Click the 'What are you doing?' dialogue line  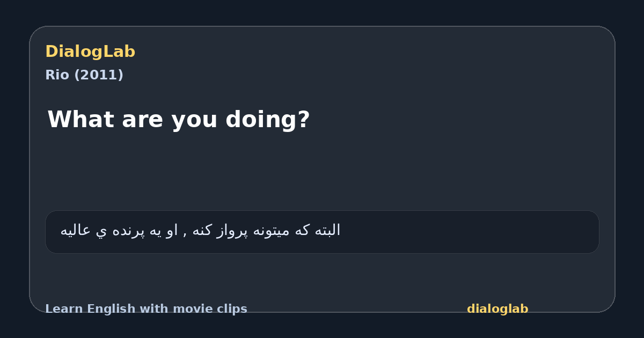tap(179, 119)
